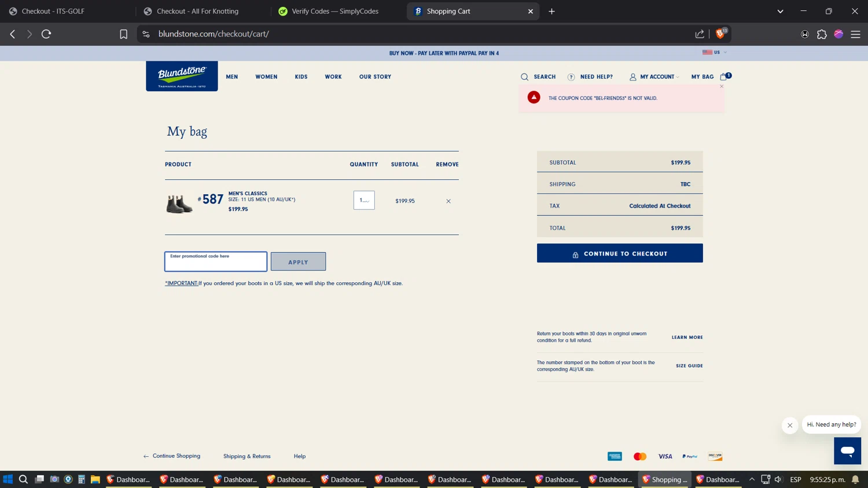Click the Brave Shields icon

coord(720,34)
